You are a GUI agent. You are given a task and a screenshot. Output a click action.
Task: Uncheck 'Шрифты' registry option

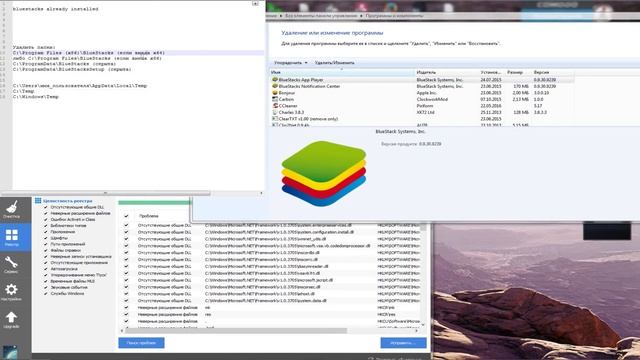tap(46, 238)
